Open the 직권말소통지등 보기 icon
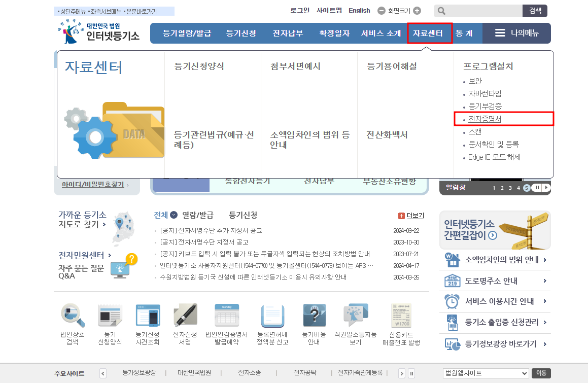588x383 pixels. click(356, 315)
